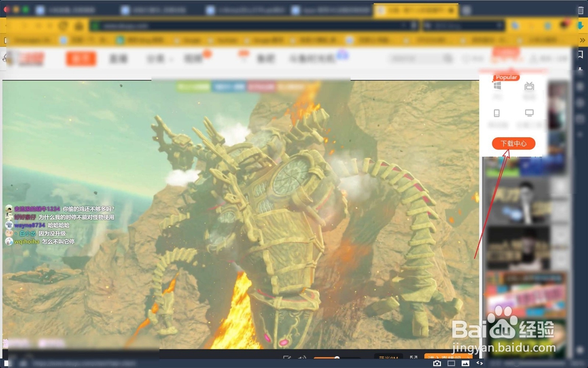Click the danmaku edit icon in player
Viewport: 588px width, 368px height.
point(287,359)
